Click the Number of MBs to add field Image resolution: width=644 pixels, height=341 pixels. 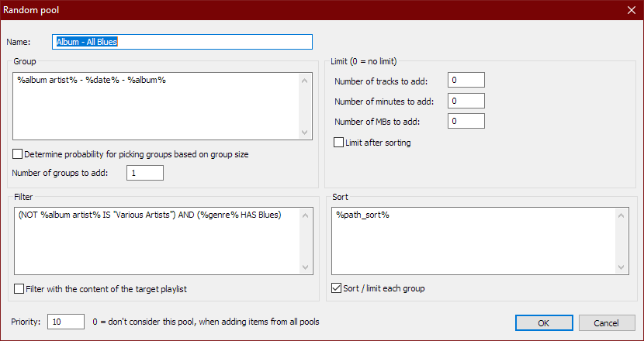click(466, 121)
